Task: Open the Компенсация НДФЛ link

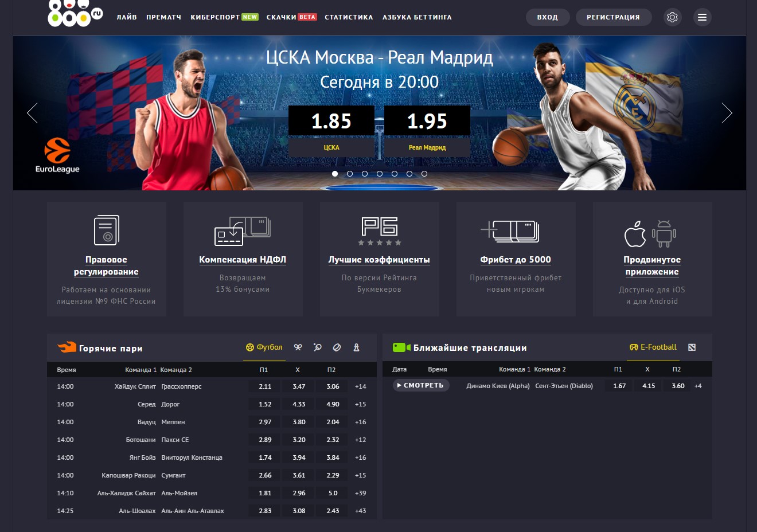Action: pyautogui.click(x=243, y=260)
